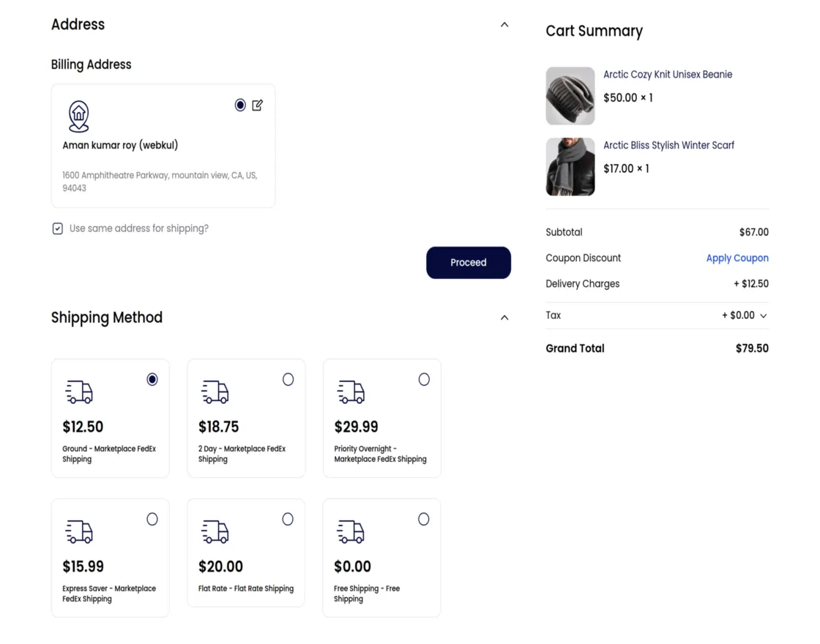The image size is (820, 644).
Task: Click the $29.99 shipping price
Action: [356, 427]
